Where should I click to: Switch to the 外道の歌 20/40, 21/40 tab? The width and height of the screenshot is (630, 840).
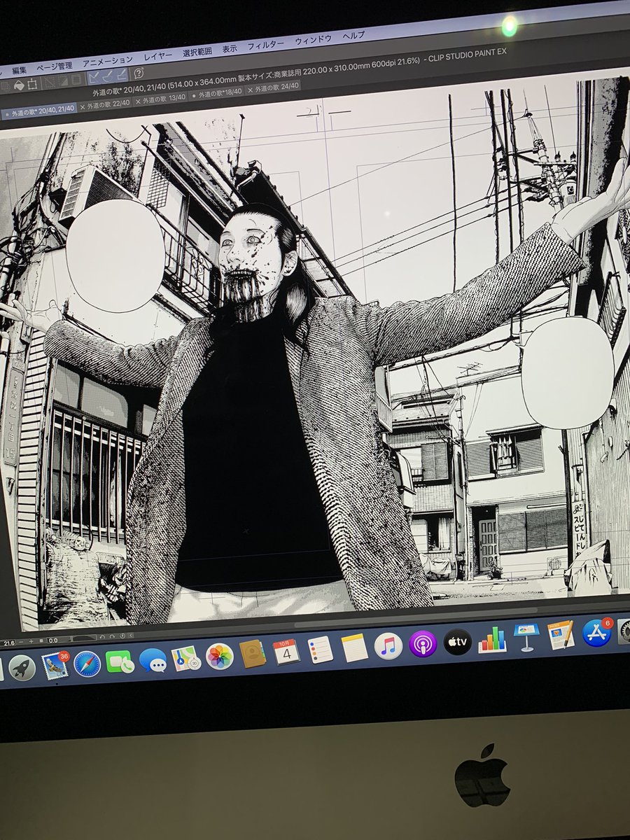[40, 113]
